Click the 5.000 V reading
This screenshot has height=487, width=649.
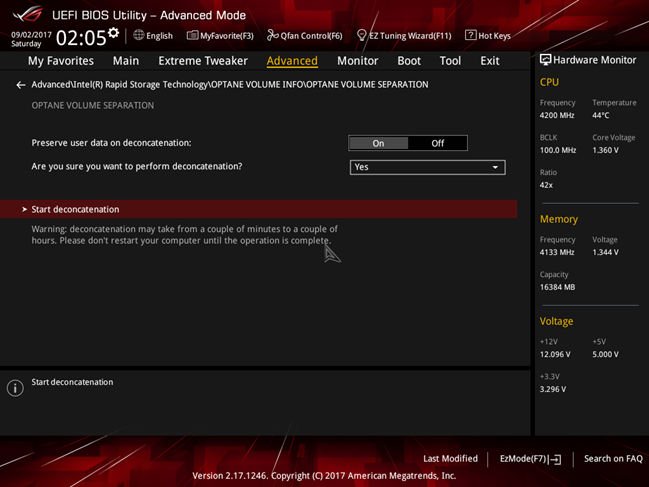click(606, 355)
